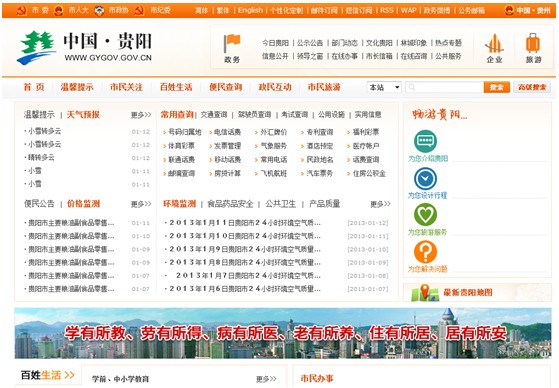Viewport: 559px width, 388px height.
Task: Open the 企业 building icon
Action: (494, 44)
